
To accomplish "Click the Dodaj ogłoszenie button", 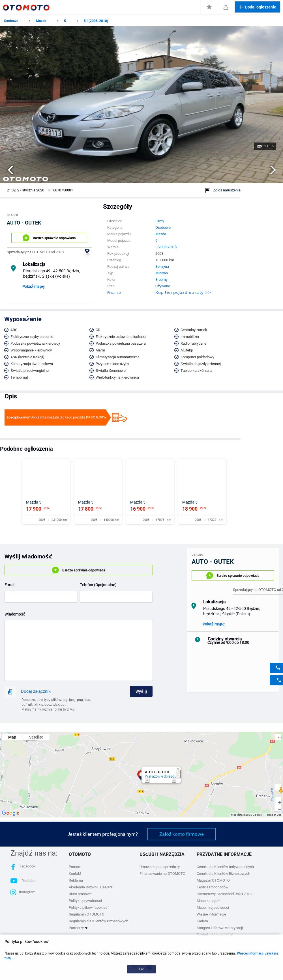I will (257, 7).
